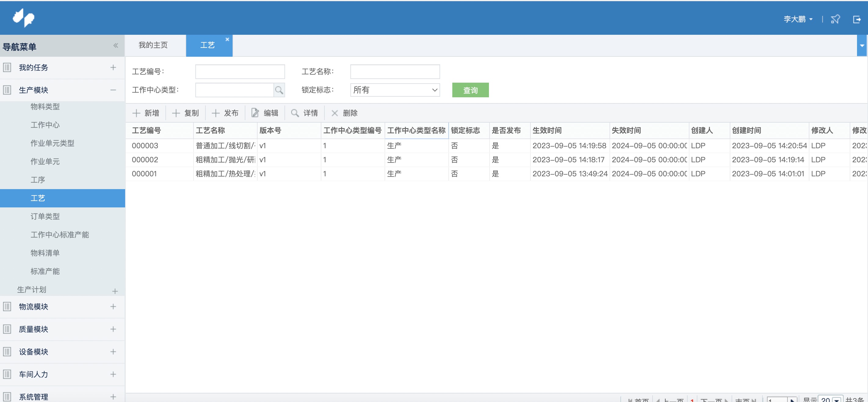The height and width of the screenshot is (402, 868).
Task: Switch to the 我的主页 tab
Action: [153, 45]
